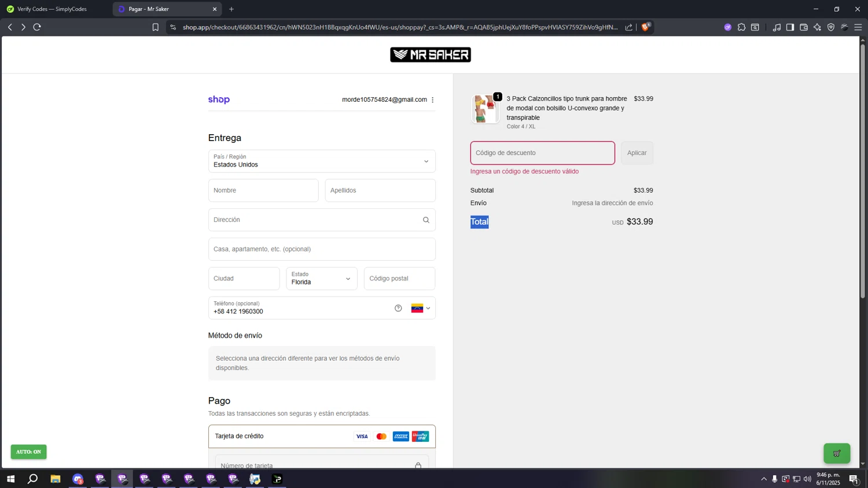Toggle the browser sidebar panel
Screen dimensions: 868x488
[x=790, y=27]
